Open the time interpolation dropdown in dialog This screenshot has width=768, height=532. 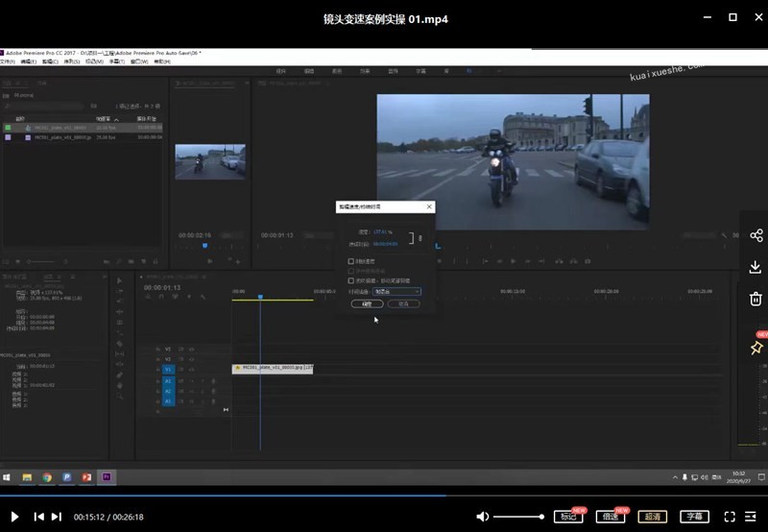point(396,291)
